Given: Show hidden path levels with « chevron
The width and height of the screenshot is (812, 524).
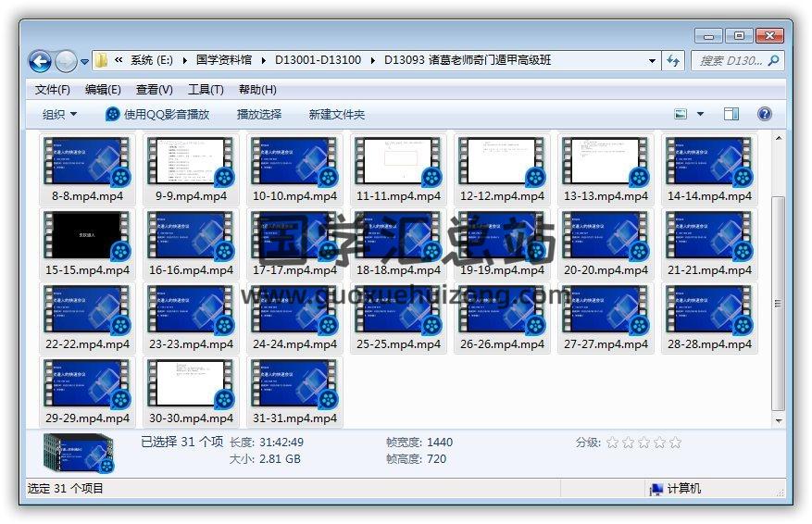Looking at the screenshot, I should point(119,60).
